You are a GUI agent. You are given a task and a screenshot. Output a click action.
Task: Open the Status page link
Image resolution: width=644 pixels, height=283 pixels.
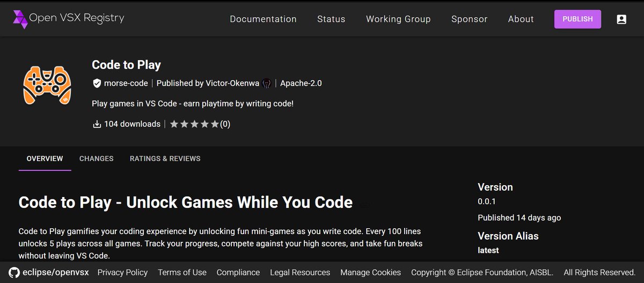[x=331, y=19]
